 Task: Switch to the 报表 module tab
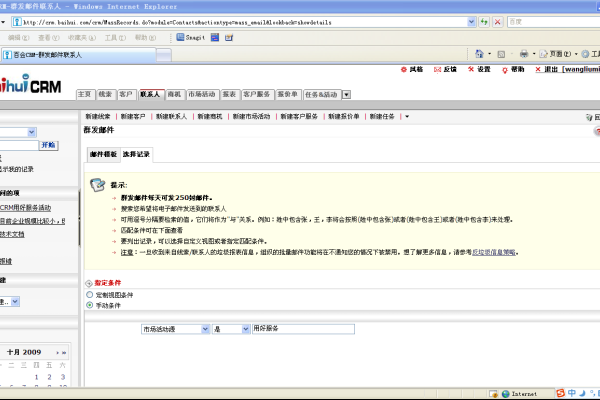[x=230, y=94]
